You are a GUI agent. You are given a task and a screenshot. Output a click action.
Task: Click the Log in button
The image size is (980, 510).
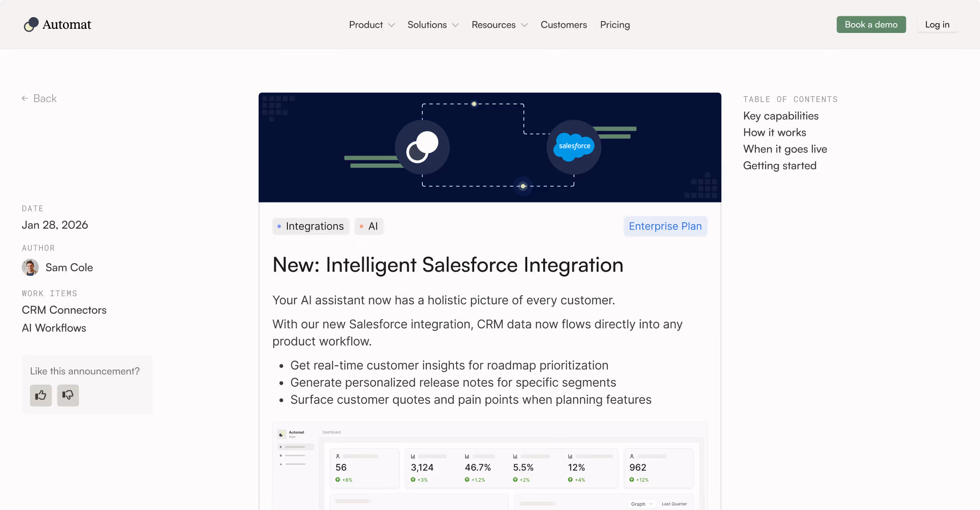pos(937,24)
